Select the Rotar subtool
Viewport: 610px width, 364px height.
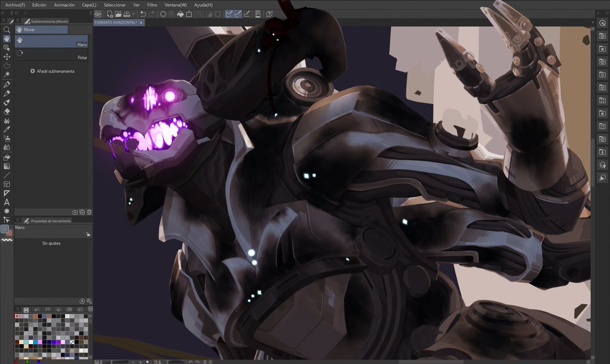click(x=51, y=54)
